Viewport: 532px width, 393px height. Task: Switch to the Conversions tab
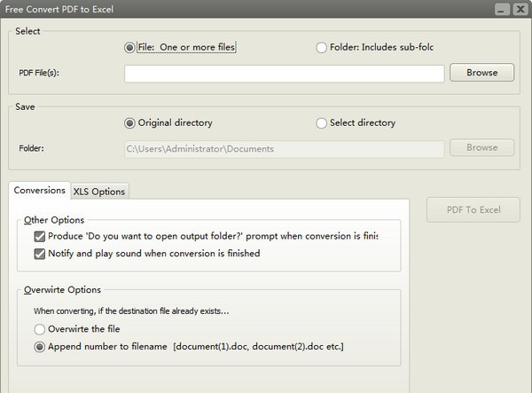[x=40, y=191]
